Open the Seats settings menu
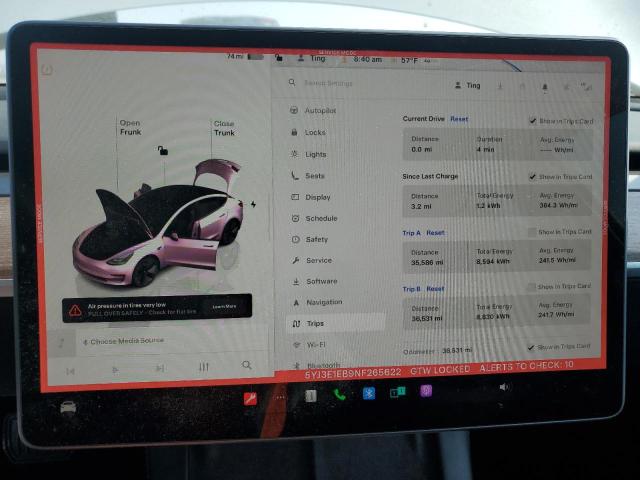 [315, 176]
